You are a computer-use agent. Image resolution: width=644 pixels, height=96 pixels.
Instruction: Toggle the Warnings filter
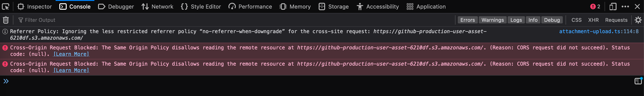coord(492,20)
